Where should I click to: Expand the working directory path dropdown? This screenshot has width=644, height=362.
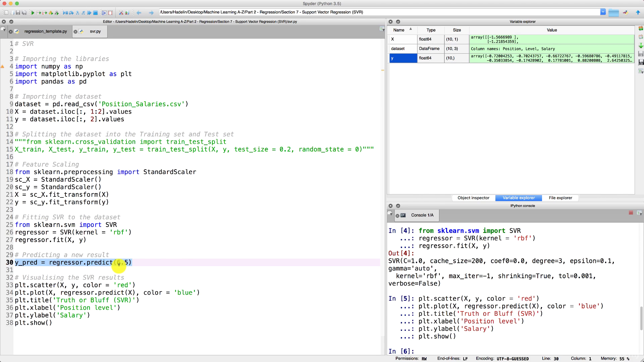tap(603, 12)
